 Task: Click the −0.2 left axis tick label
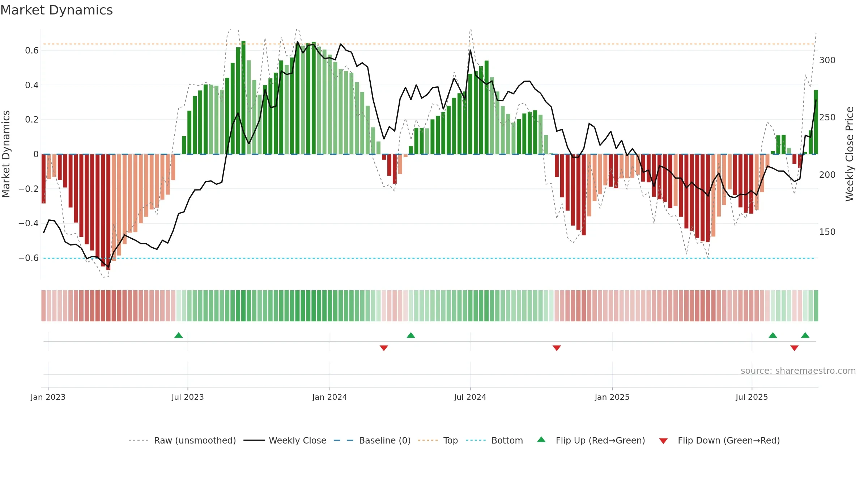click(29, 189)
